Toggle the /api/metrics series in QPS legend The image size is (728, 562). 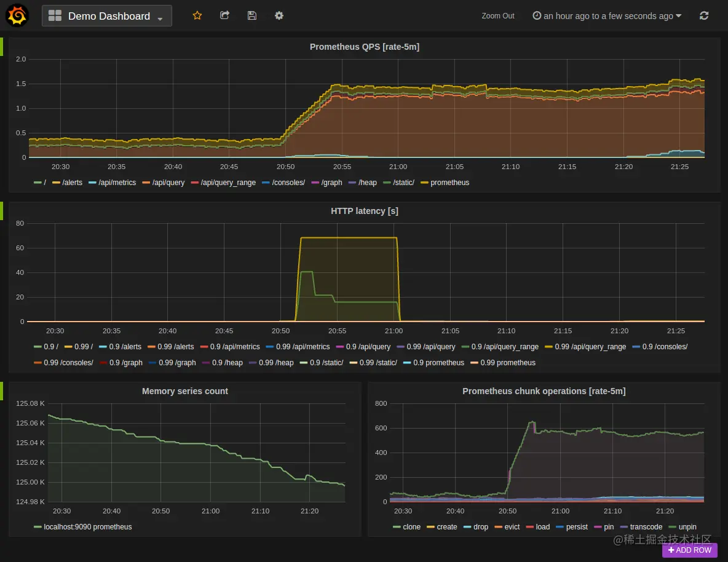point(117,183)
